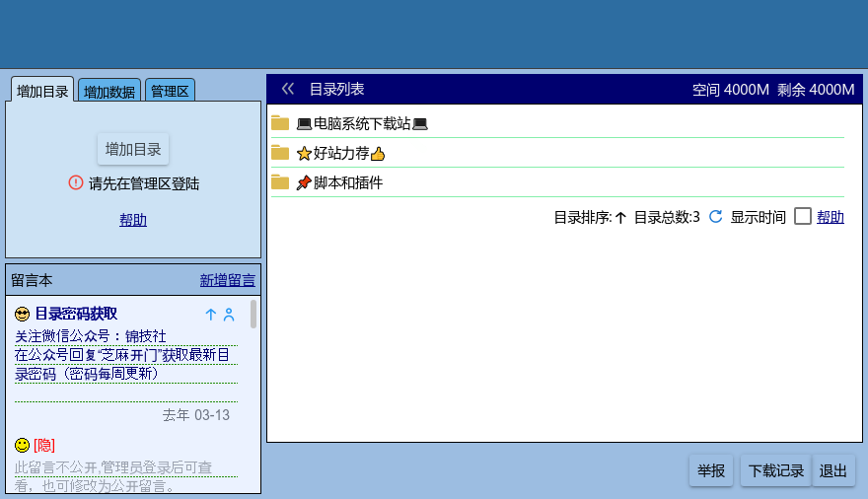Image resolution: width=868 pixels, height=499 pixels.
Task: Toggle the 目录排序 up-arrow sort icon
Action: 620,217
